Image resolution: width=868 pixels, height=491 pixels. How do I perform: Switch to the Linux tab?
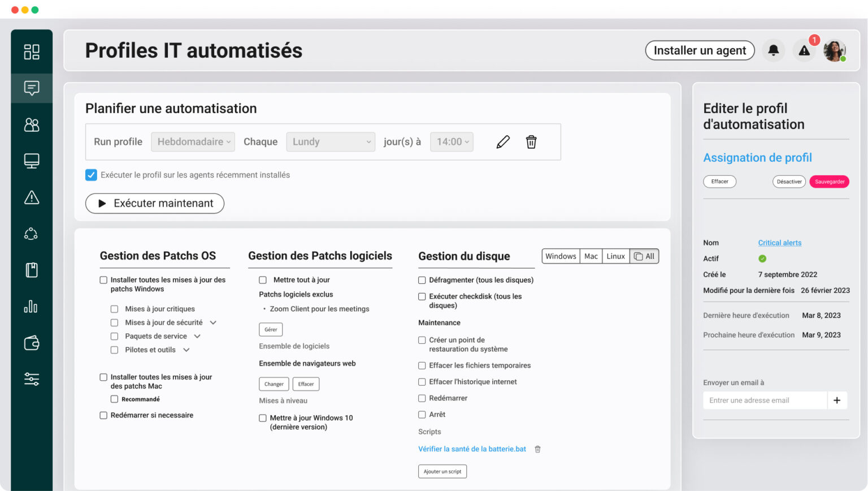tap(615, 256)
